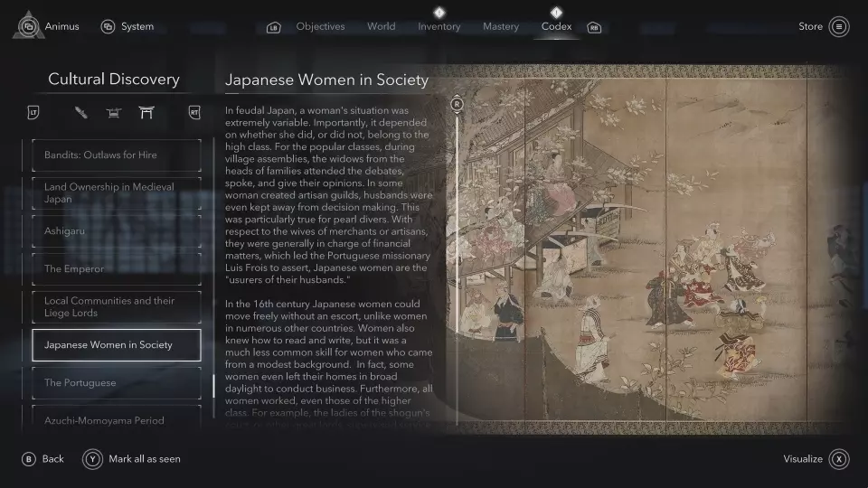
Task: Switch to the Mastery tab
Action: [x=500, y=26]
